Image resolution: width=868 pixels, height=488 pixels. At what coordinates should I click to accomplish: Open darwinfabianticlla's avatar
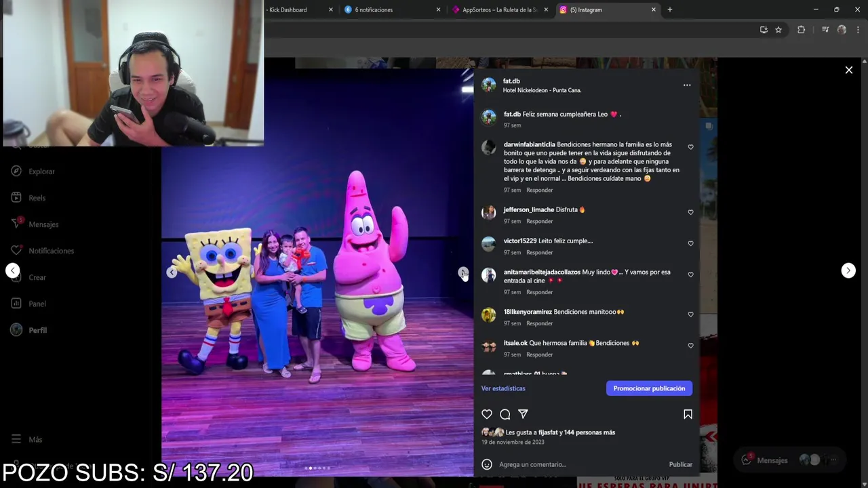pyautogui.click(x=488, y=148)
